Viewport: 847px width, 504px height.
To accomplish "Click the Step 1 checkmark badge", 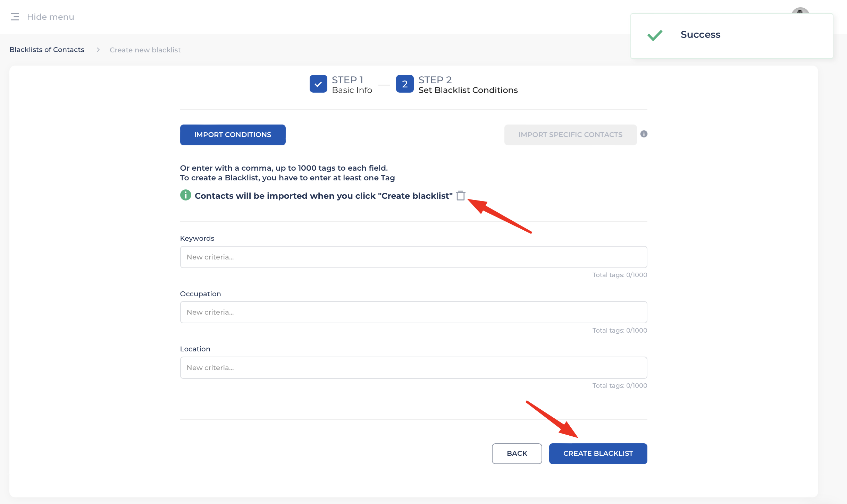I will [x=318, y=84].
